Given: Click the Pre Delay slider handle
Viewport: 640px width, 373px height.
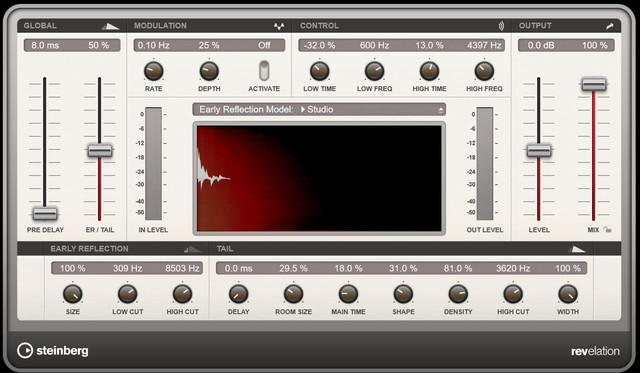Looking at the screenshot, I should coord(45,213).
